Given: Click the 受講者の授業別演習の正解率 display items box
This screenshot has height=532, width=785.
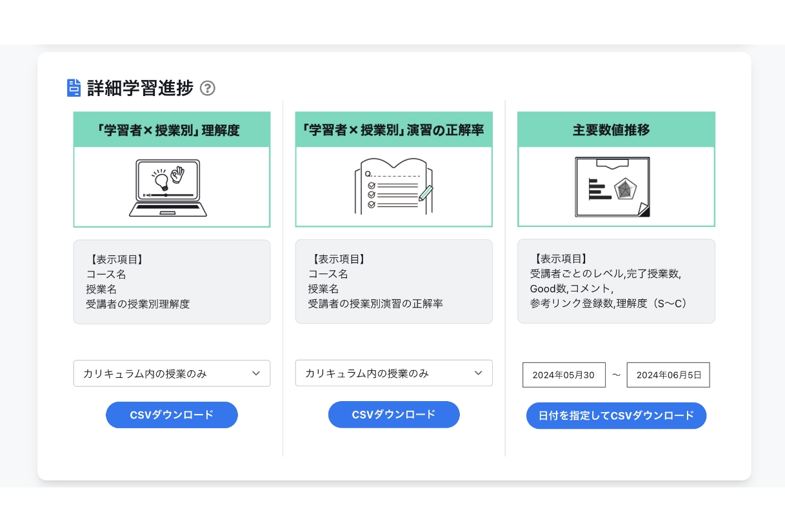Looking at the screenshot, I should [393, 282].
